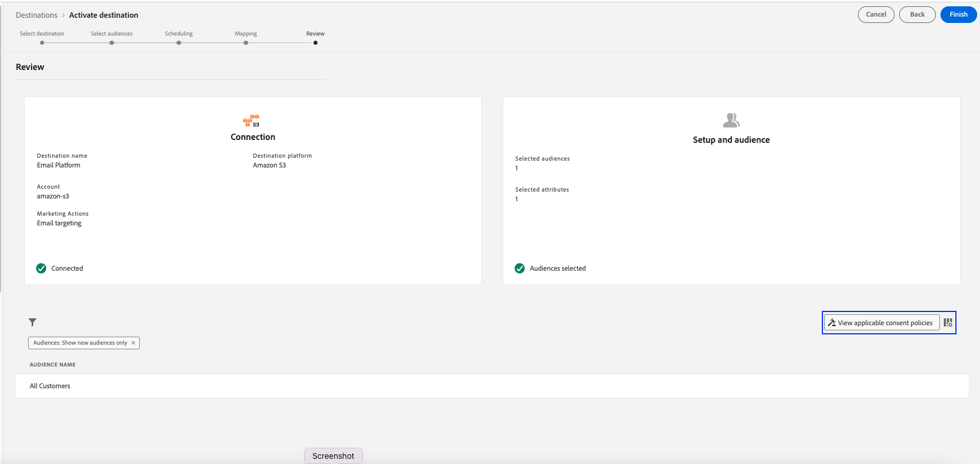This screenshot has width=980, height=464.
Task: Click the Setup and audience heading
Action: (731, 140)
